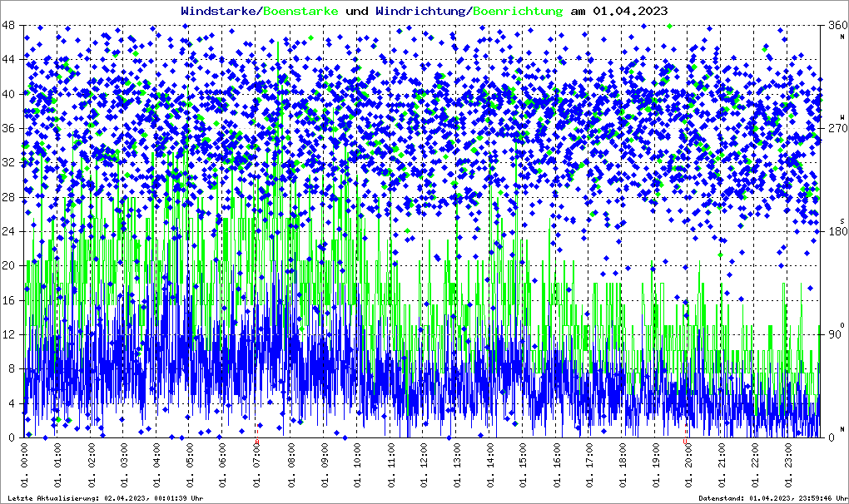Click the '01. 02:00' time axis label
Image resolution: width=849 pixels, height=504 pixels.
pos(91,465)
